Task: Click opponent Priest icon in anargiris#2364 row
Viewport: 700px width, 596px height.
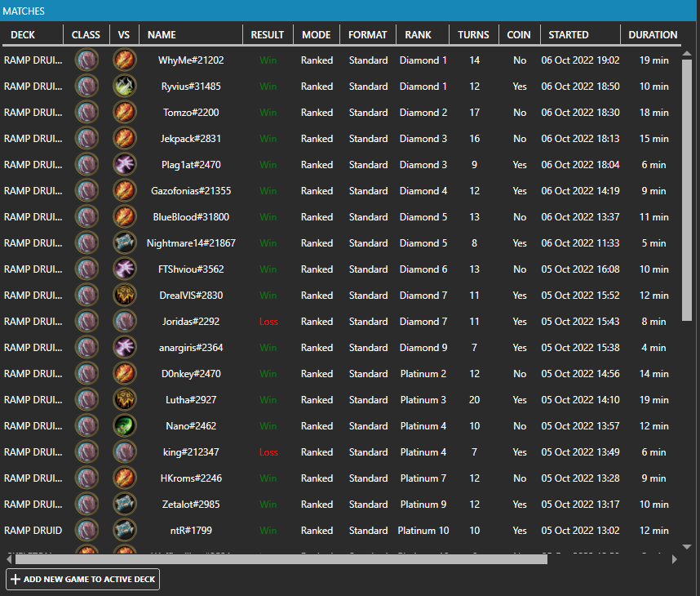Action: (125, 348)
